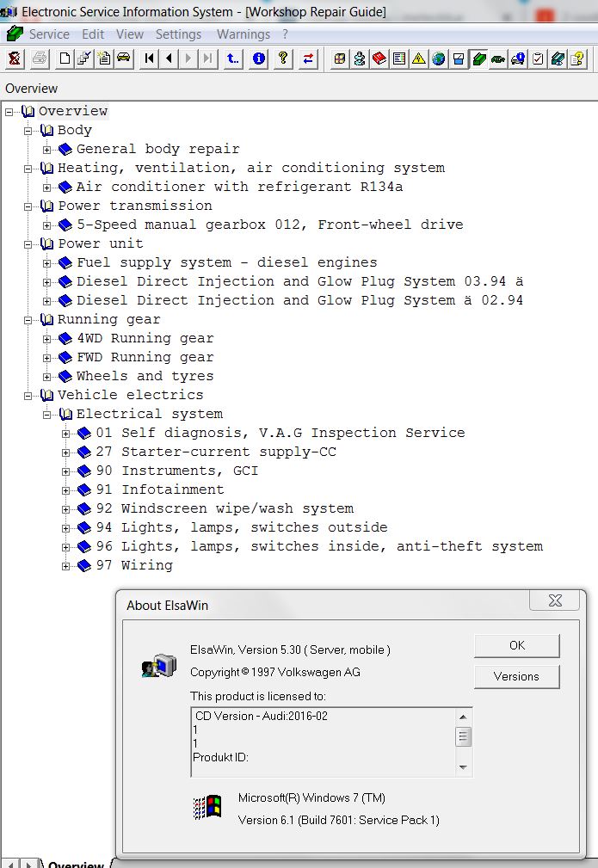Click the red exit application toolbar icon
The image size is (598, 868).
pos(15,58)
